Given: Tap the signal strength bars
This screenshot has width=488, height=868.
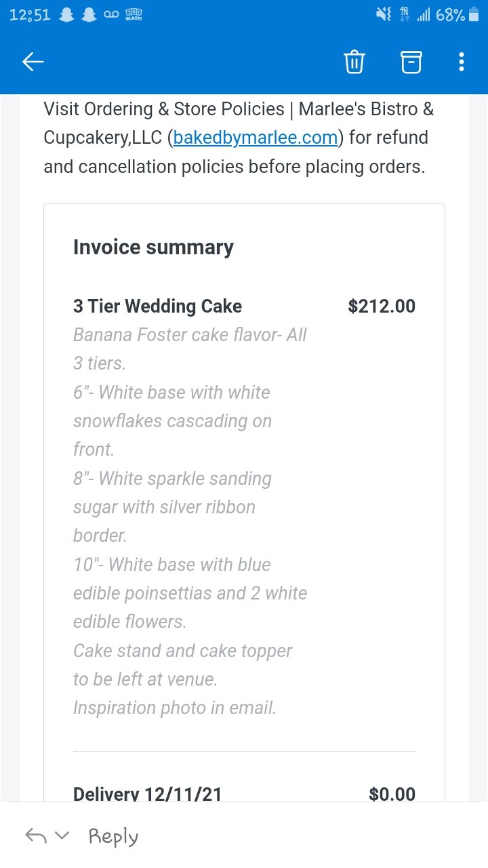Looking at the screenshot, I should click(424, 15).
